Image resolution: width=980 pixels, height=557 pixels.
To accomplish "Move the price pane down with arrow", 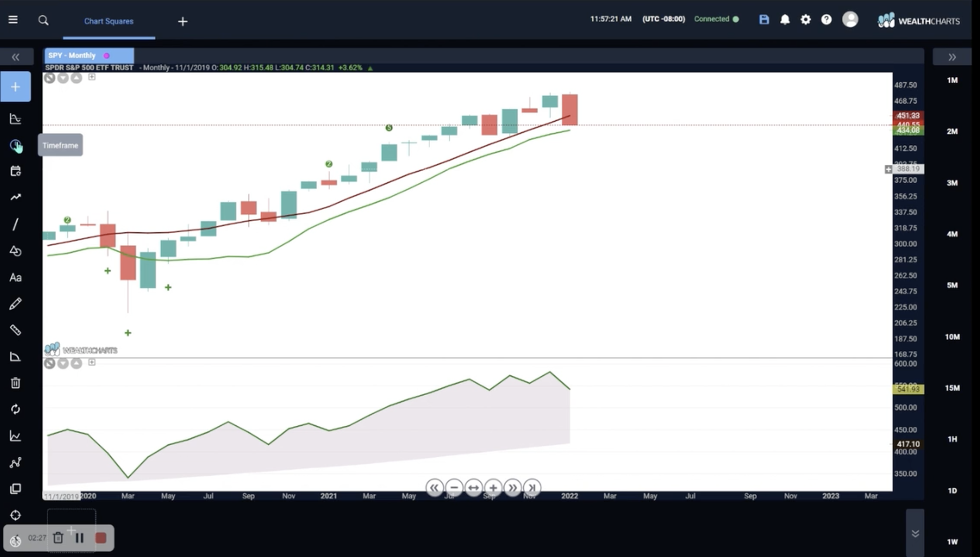I will coord(63,78).
